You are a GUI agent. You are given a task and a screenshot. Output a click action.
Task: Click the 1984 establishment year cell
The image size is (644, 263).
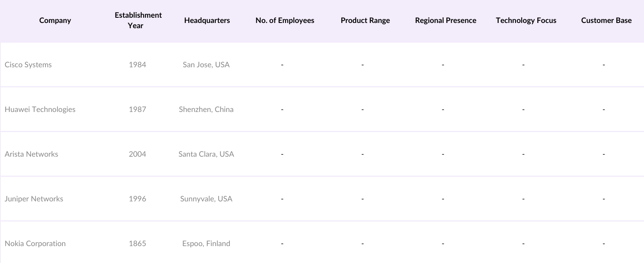click(x=137, y=65)
